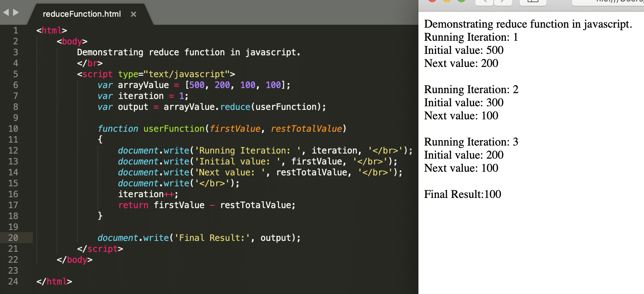Click line number 10 in the gutter
Image resolution: width=644 pixels, height=294 pixels.
click(x=13, y=129)
